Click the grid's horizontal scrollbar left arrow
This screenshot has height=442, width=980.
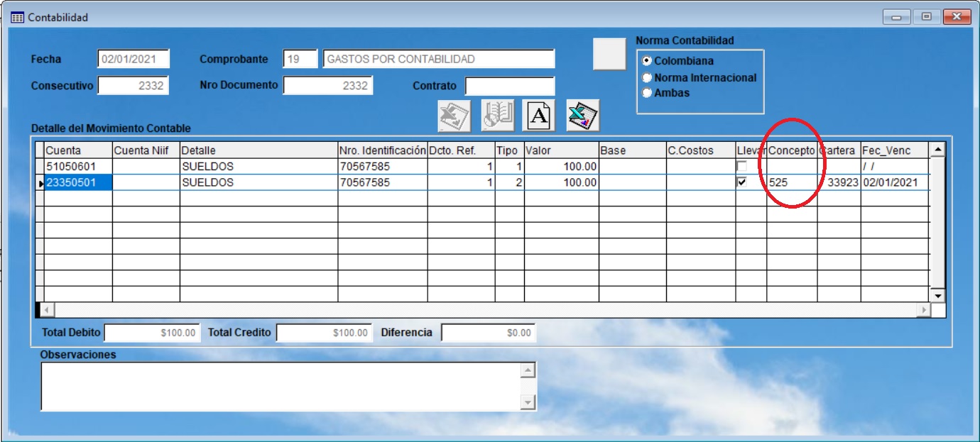pyautogui.click(x=48, y=310)
